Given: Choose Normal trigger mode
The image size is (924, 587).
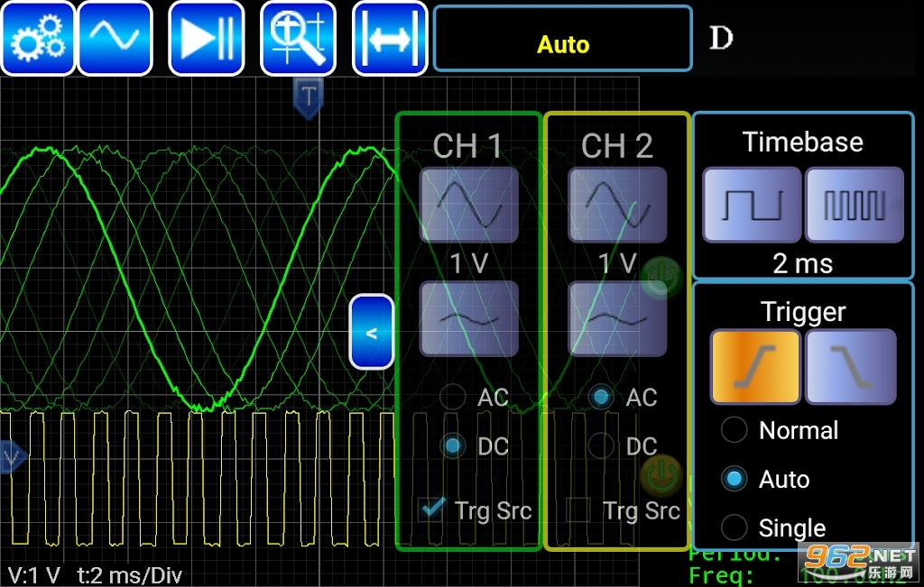Looking at the screenshot, I should click(735, 430).
